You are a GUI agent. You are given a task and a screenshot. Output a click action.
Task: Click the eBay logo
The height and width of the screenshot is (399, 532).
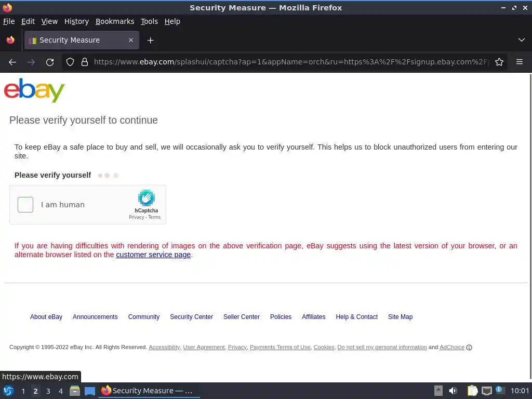[x=34, y=90]
